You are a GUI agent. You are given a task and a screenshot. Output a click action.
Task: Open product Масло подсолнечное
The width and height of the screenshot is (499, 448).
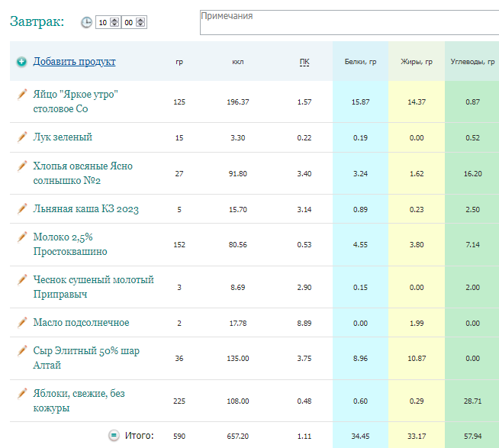[81, 323]
